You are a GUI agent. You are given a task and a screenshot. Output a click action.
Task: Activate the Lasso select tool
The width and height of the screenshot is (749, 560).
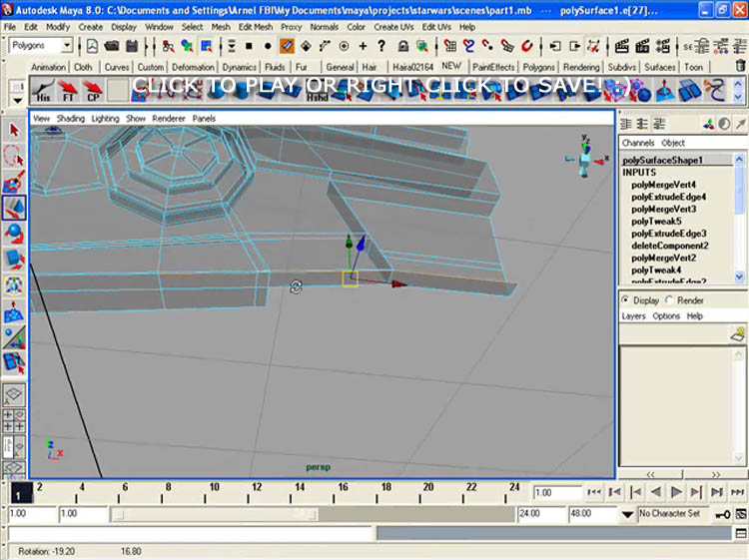click(14, 157)
